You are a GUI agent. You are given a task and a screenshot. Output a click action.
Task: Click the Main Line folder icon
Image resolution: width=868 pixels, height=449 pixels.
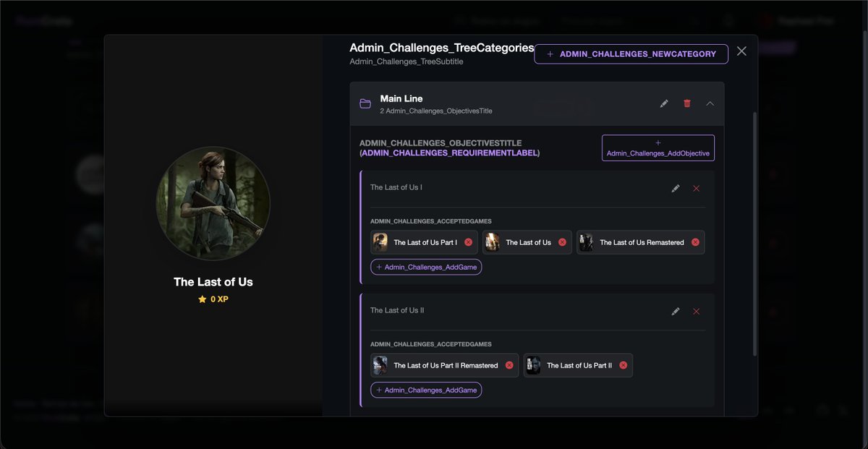pyautogui.click(x=365, y=103)
